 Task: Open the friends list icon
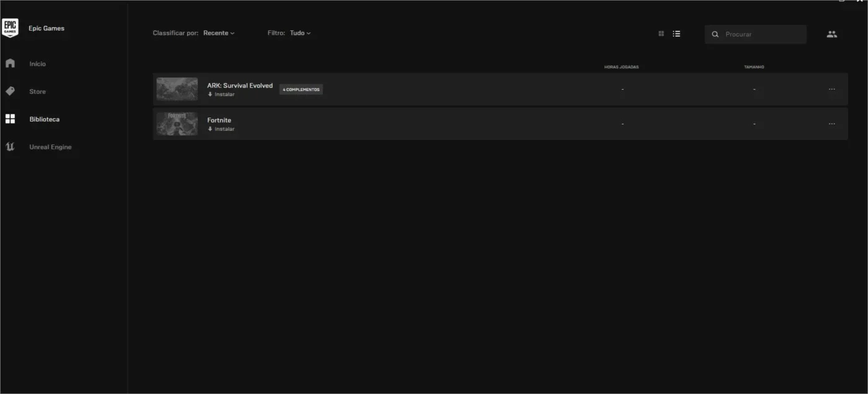832,34
